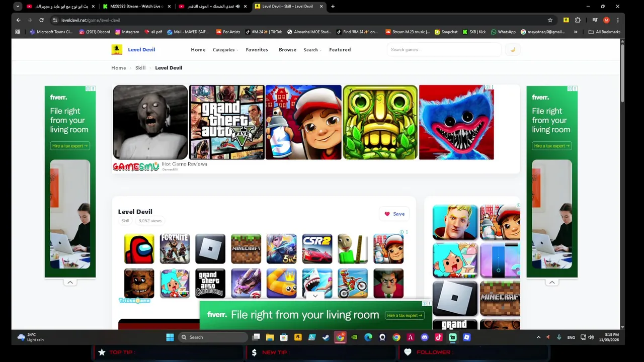Viewport: 644px width, 362px height.
Task: Open the Home nav menu item
Action: click(x=198, y=50)
